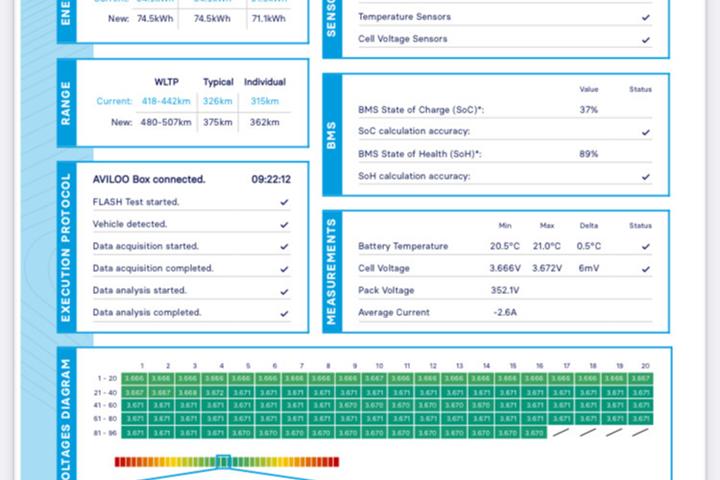This screenshot has height=480, width=720.
Task: Click the Battery Temperature status checkmark
Action: [646, 247]
